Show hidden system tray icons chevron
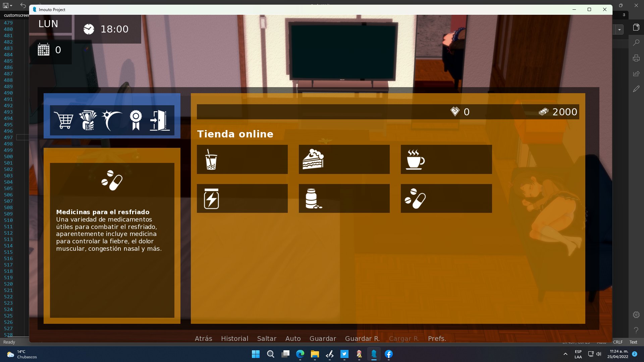 click(x=565, y=354)
